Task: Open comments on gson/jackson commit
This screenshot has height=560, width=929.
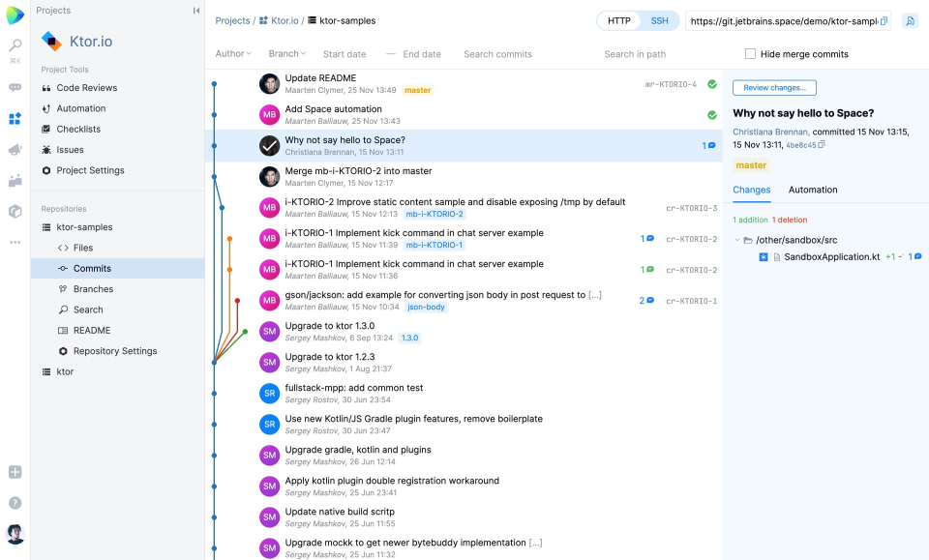Action: [645, 301]
